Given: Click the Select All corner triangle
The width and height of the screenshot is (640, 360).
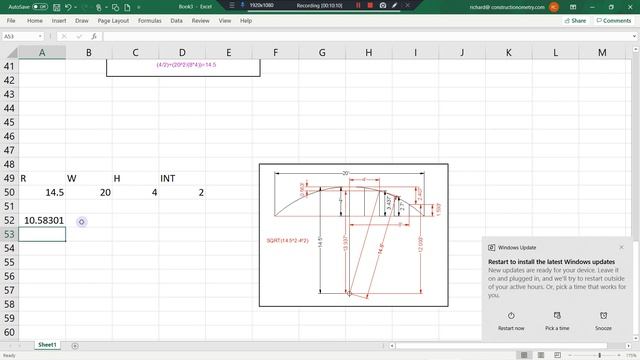Looking at the screenshot, I should [x=12, y=53].
